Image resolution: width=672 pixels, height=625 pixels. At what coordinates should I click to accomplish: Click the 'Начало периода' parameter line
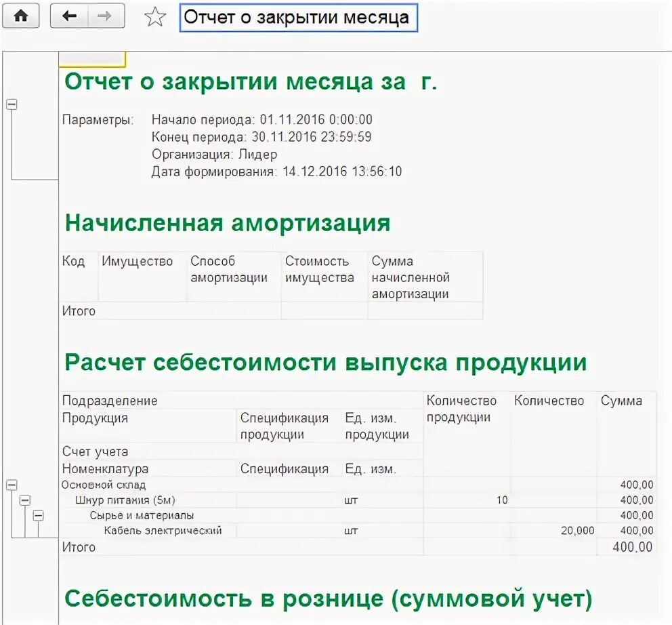coord(262,119)
